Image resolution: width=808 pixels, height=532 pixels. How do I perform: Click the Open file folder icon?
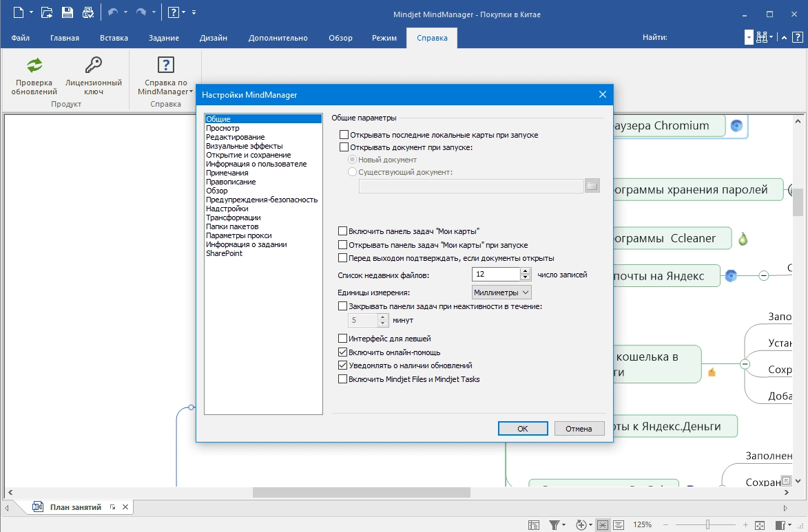point(46,12)
